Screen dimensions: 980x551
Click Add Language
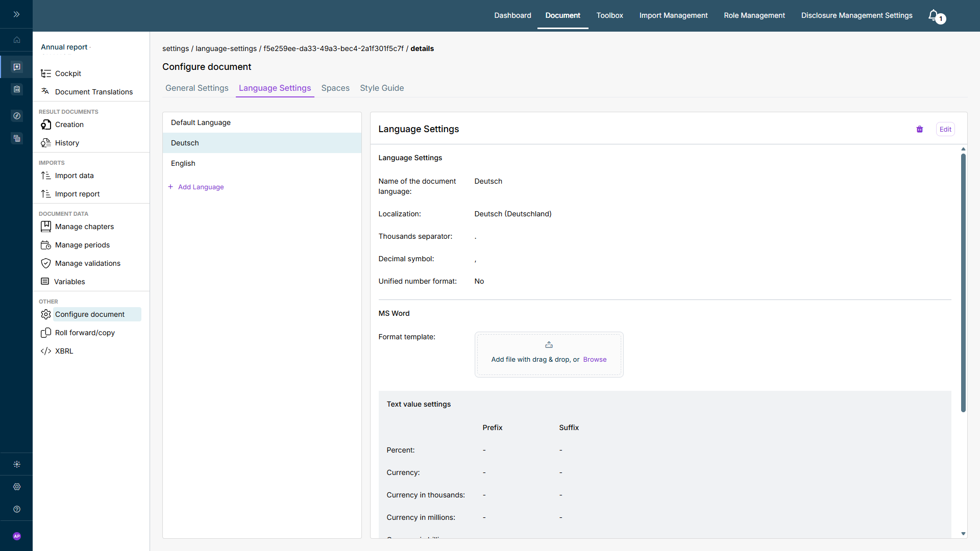196,187
